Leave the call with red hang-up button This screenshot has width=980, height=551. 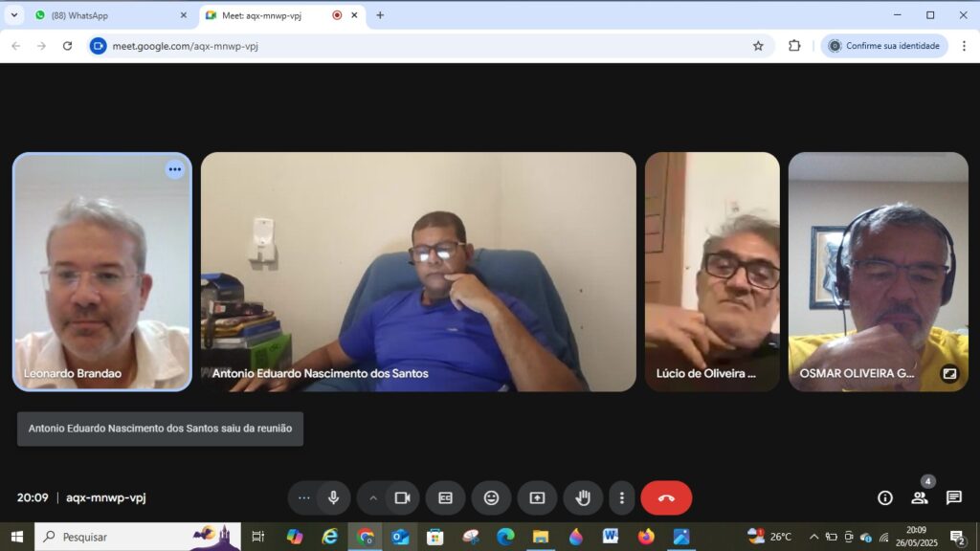(x=666, y=497)
